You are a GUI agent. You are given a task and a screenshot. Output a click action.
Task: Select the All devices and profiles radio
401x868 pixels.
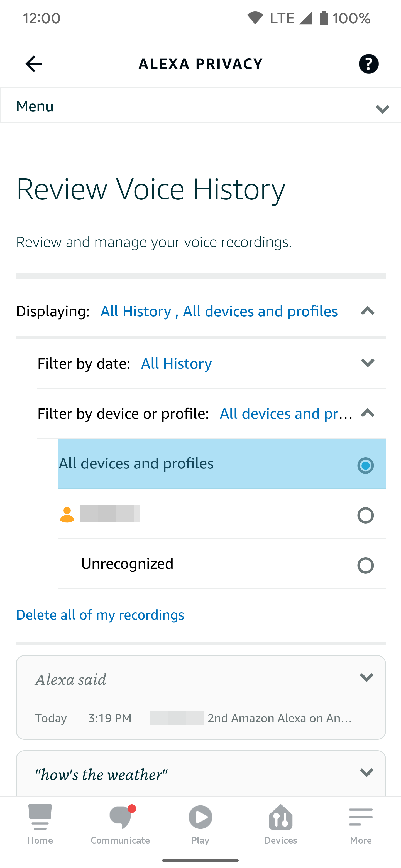365,465
